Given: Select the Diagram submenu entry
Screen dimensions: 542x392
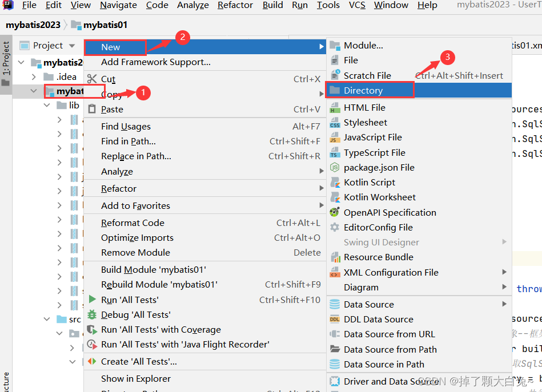Looking at the screenshot, I should coord(419,288).
